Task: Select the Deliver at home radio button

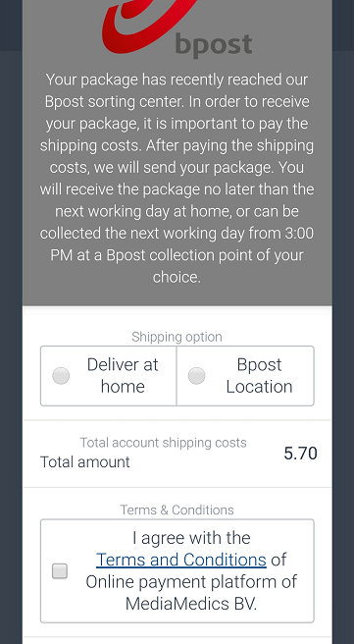Action: point(61,376)
